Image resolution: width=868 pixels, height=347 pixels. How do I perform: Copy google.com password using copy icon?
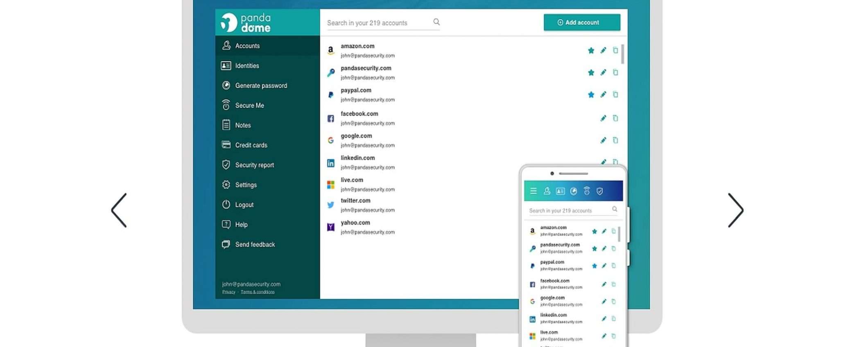coord(615,140)
